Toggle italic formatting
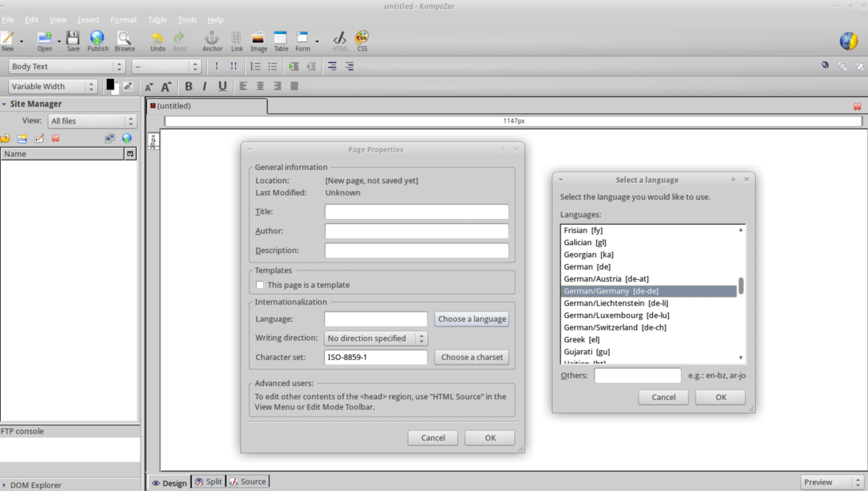868x491 pixels. pyautogui.click(x=205, y=86)
